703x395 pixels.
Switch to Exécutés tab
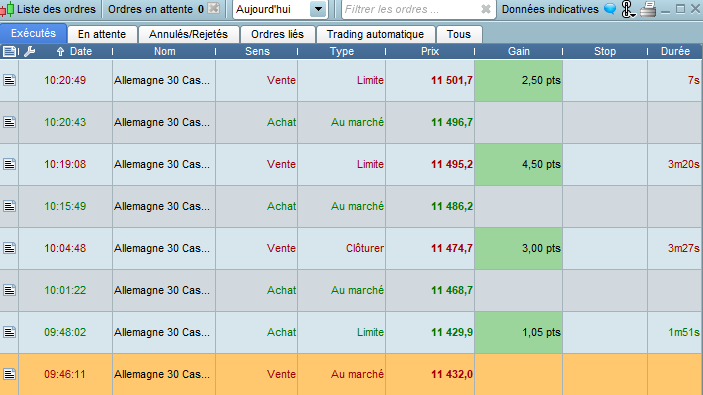(x=34, y=34)
